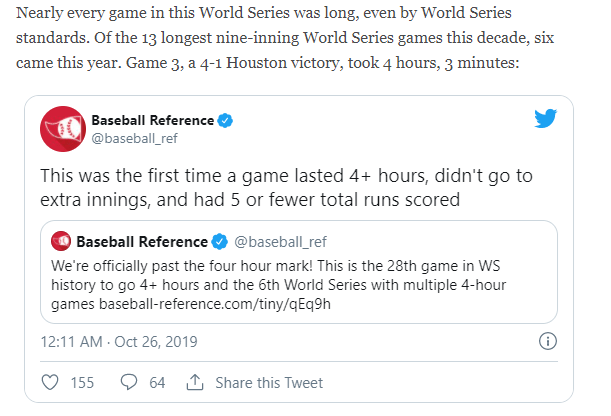Click small avatar in the quoted tweet
This screenshot has height=416, width=611.
(63, 242)
